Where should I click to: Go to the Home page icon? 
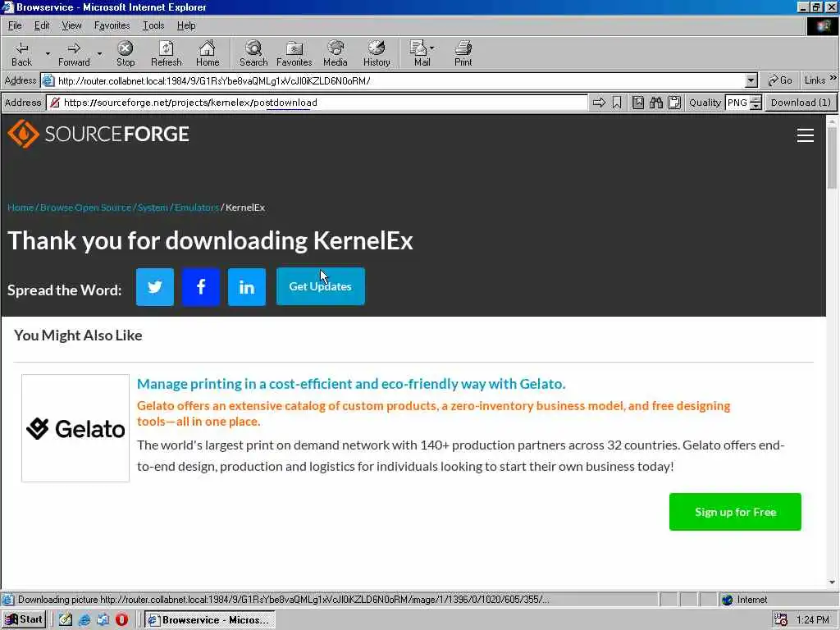coord(208,53)
